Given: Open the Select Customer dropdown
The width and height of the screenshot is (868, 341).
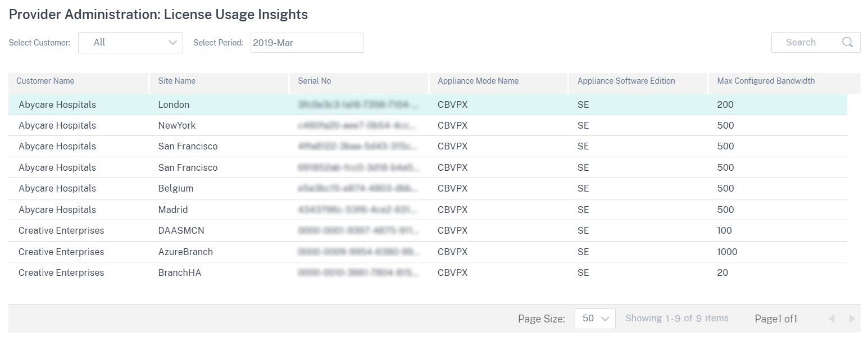Looking at the screenshot, I should click(x=130, y=43).
